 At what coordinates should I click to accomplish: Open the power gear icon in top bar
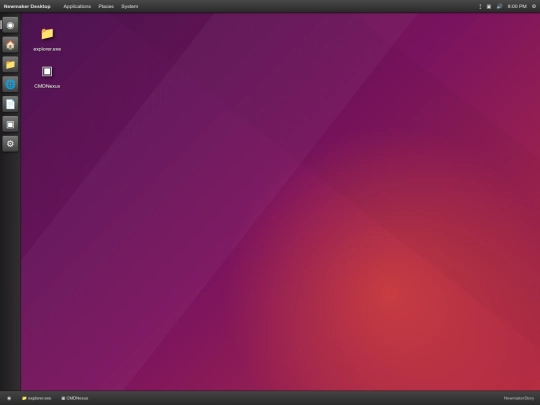534,6
